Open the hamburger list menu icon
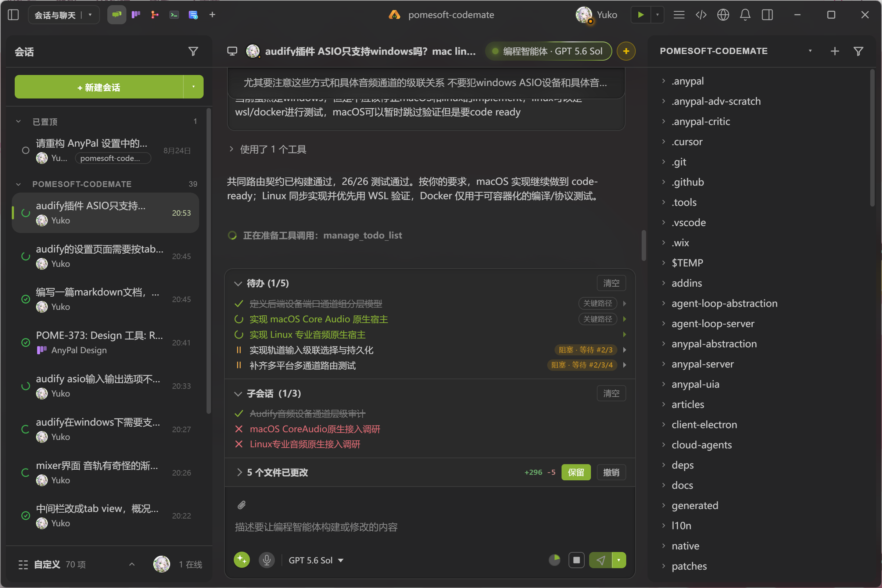Viewport: 882px width, 588px height. (679, 15)
